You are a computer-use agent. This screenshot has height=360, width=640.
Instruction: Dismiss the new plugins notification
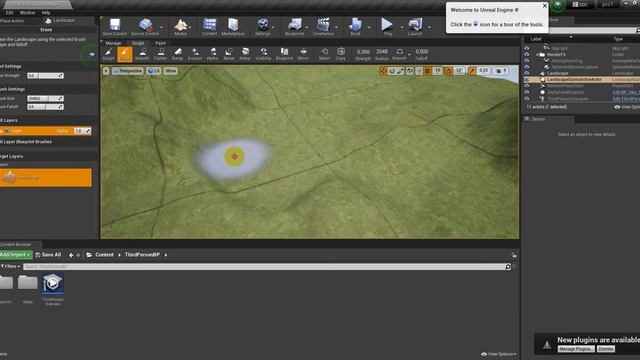pyautogui.click(x=606, y=349)
